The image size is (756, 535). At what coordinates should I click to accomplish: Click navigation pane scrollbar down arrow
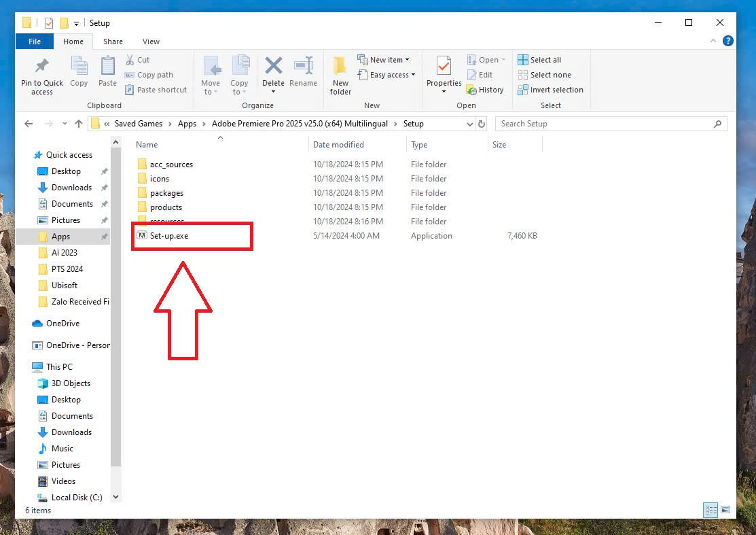(x=115, y=498)
